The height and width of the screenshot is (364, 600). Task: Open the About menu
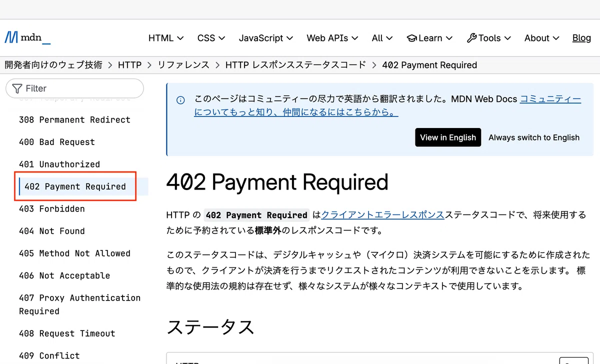pos(541,38)
